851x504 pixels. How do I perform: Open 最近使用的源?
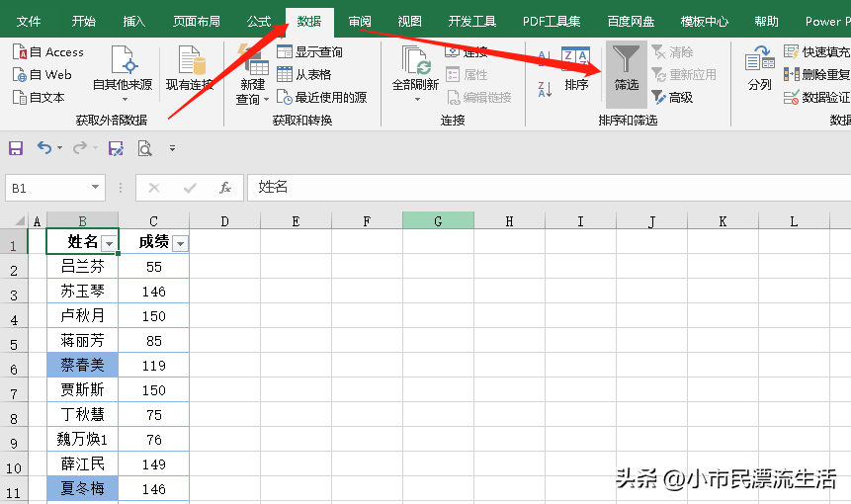click(x=321, y=98)
